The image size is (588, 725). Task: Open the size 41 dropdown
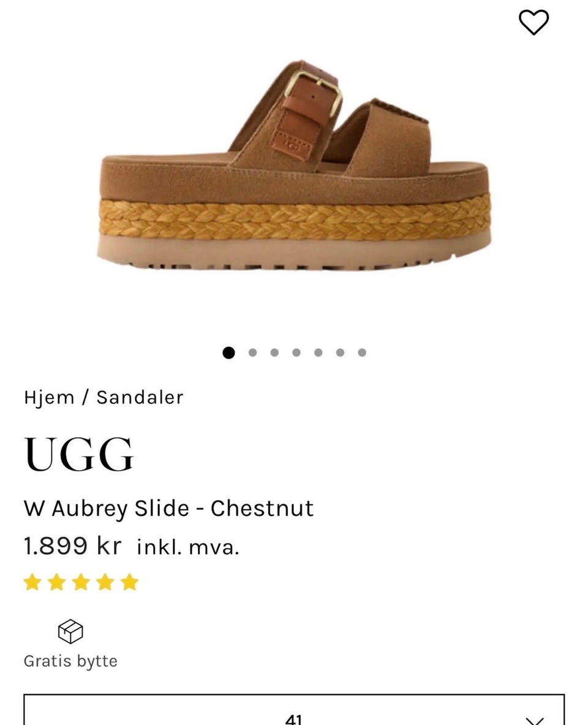294,710
